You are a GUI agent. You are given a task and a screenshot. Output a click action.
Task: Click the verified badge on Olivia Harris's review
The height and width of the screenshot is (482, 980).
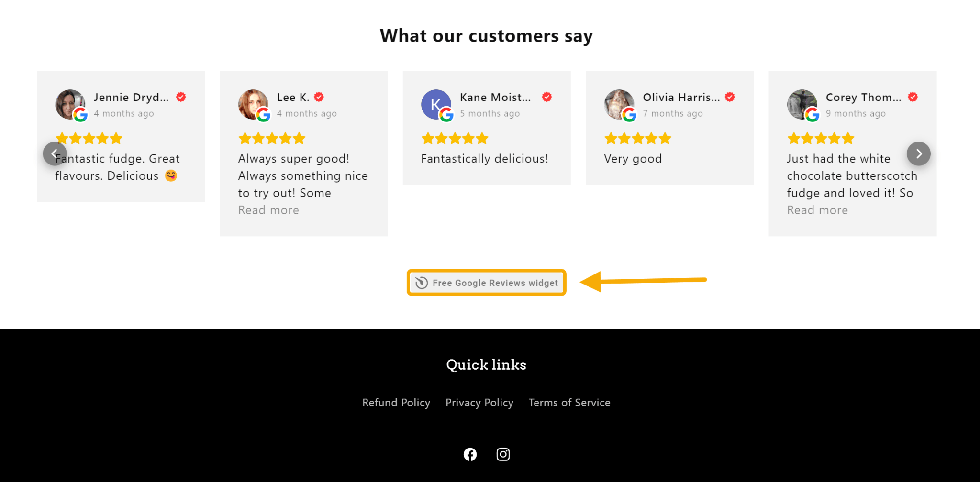(730, 97)
